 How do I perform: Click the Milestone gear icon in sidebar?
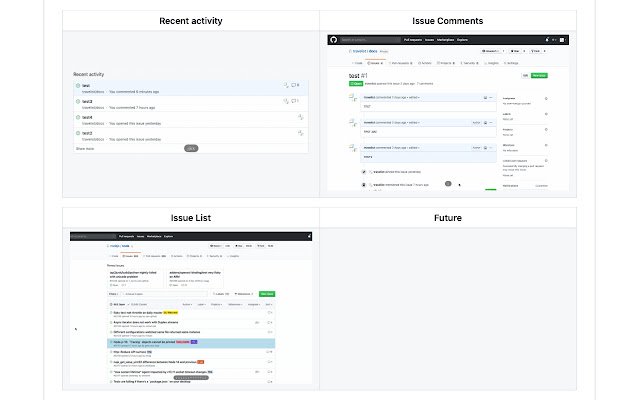(546, 145)
